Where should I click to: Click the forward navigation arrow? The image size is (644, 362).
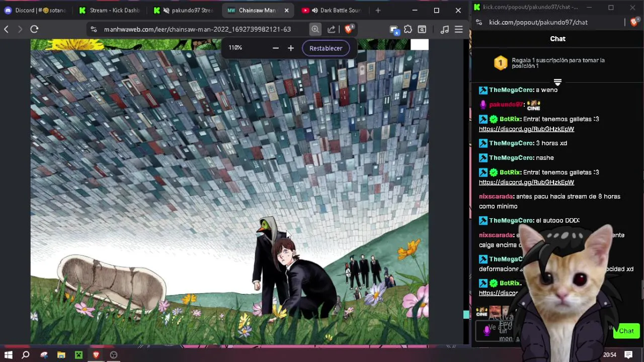coord(20,29)
